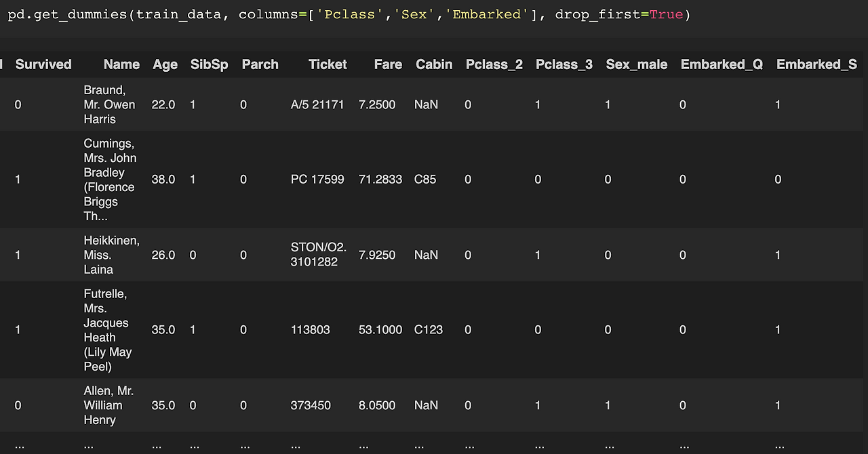Click the fare value 8.0500

[377, 405]
